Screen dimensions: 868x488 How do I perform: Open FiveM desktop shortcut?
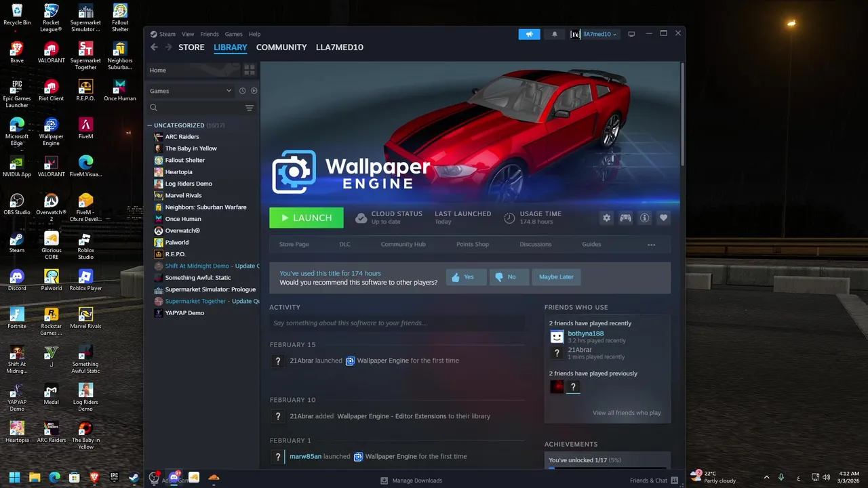pos(85,129)
